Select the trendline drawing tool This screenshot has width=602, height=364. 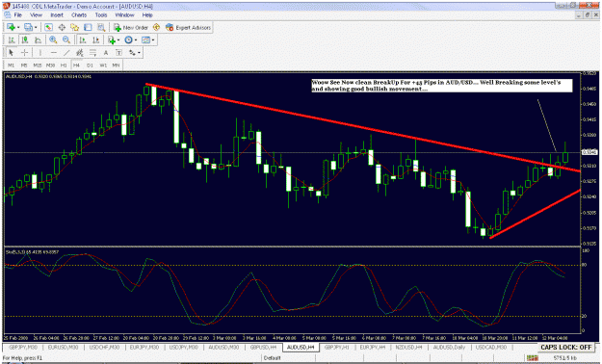coord(66,53)
